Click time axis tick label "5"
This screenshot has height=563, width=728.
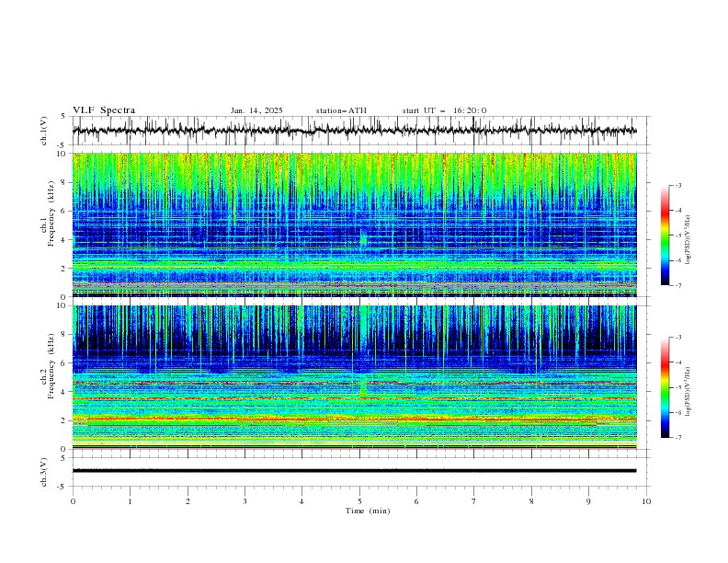coord(359,501)
